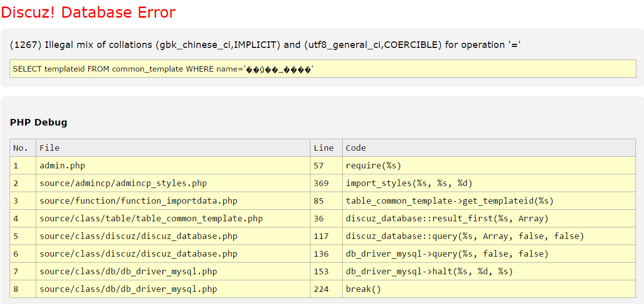Click line number 85

tap(326, 201)
